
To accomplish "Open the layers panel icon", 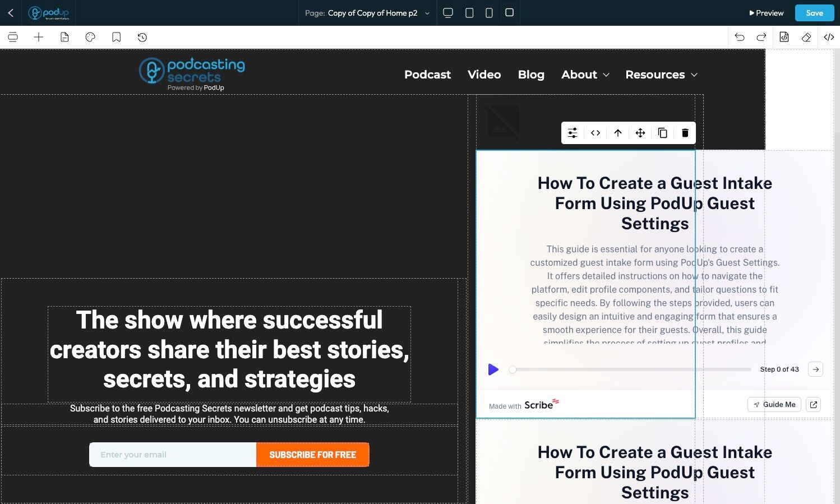I will pos(13,38).
